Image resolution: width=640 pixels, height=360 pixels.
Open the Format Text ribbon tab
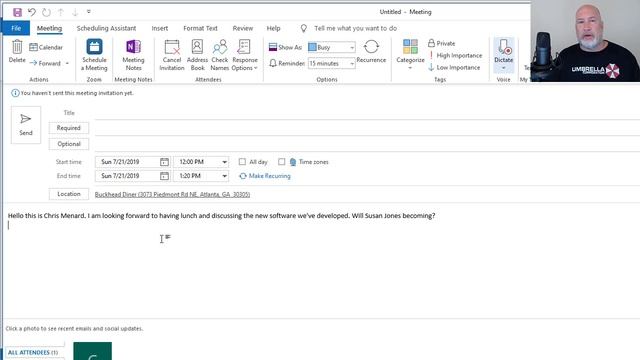[x=200, y=28]
